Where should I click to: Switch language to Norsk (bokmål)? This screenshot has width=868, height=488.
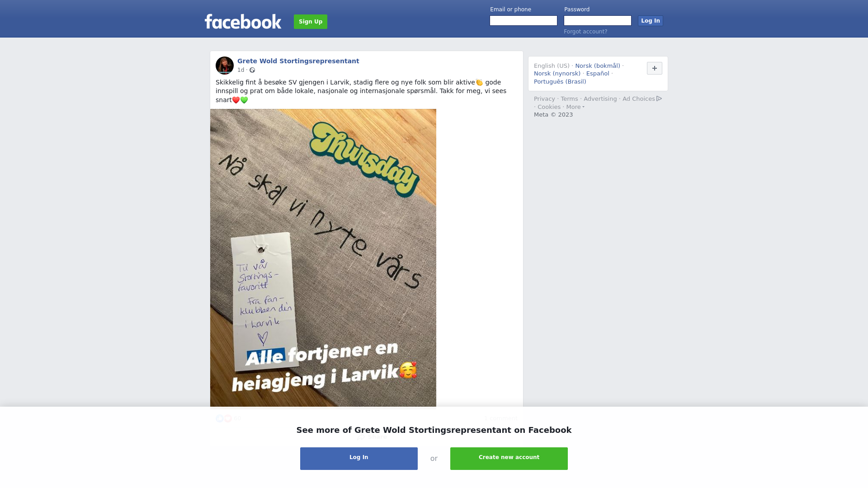598,66
